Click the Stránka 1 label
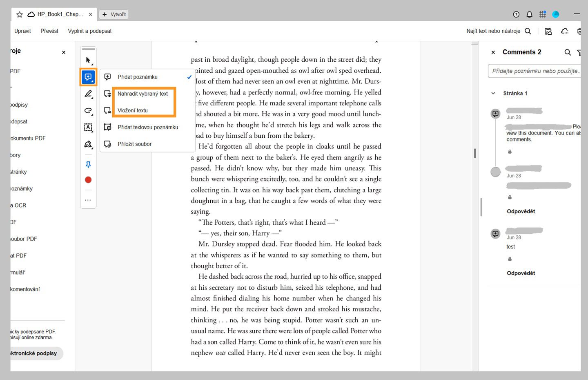588x380 pixels. coord(515,94)
